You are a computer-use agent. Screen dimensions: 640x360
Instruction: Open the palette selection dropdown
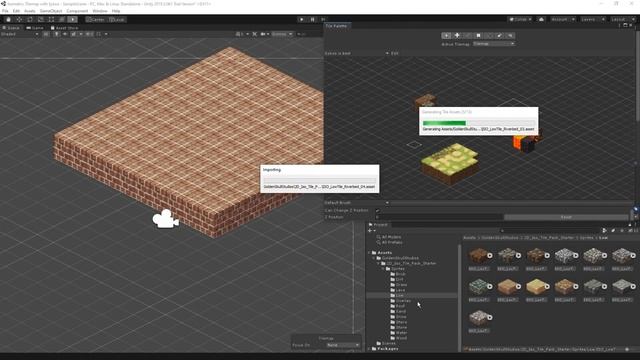[x=357, y=53]
